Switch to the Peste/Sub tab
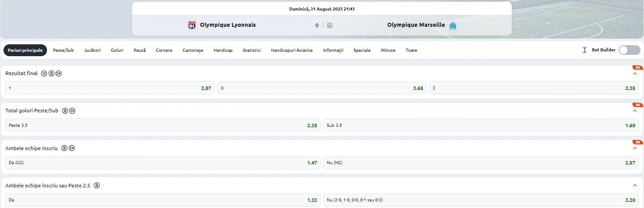This screenshot has width=644, height=208. click(63, 50)
